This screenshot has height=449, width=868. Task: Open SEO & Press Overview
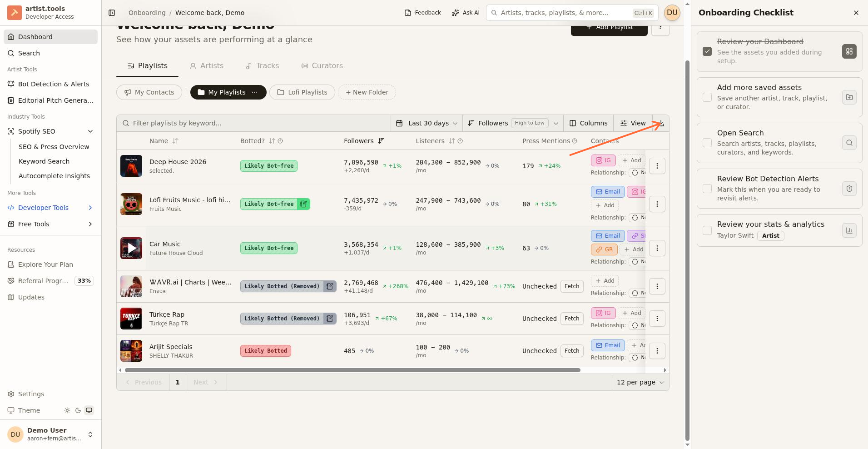click(x=54, y=147)
